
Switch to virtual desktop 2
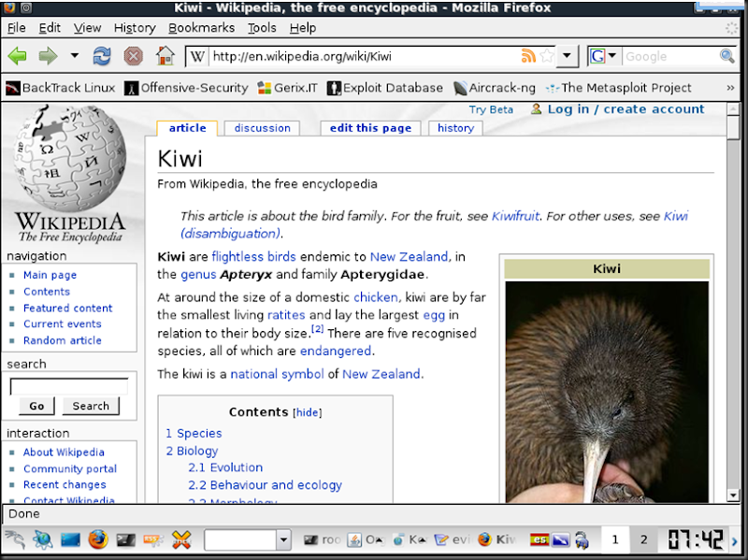[x=643, y=539]
